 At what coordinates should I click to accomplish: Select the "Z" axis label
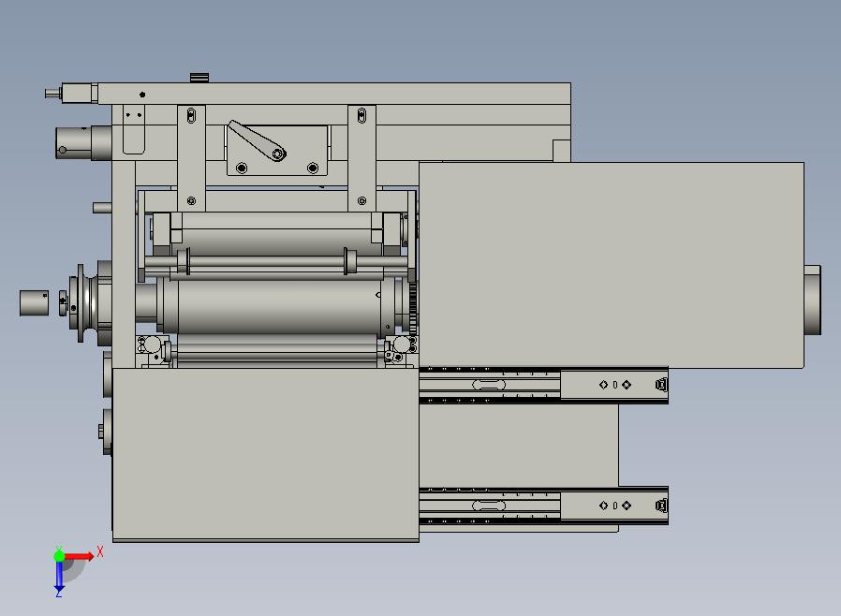tap(58, 594)
